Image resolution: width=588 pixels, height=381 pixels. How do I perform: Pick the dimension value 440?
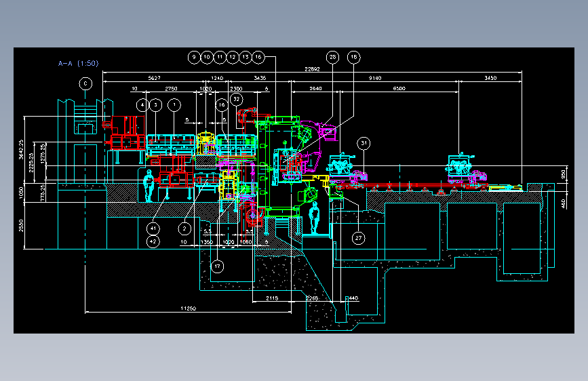click(353, 298)
